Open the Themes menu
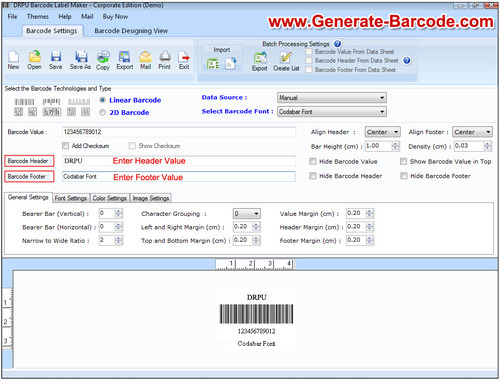 tap(38, 16)
